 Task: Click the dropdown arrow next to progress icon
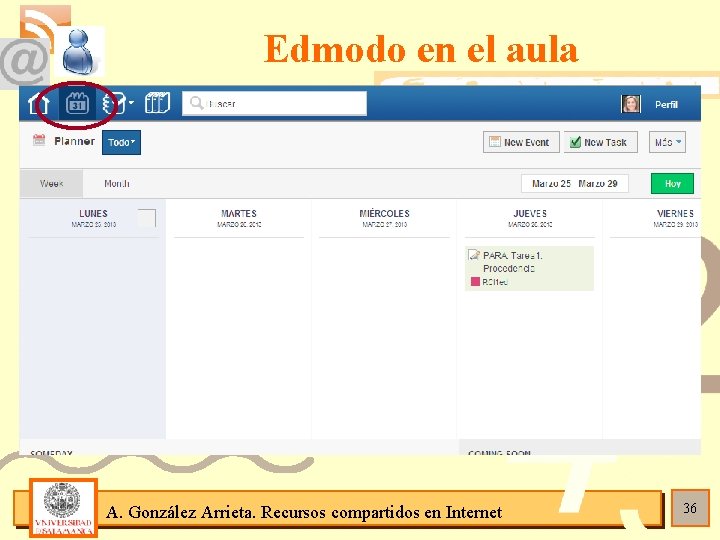click(x=131, y=102)
